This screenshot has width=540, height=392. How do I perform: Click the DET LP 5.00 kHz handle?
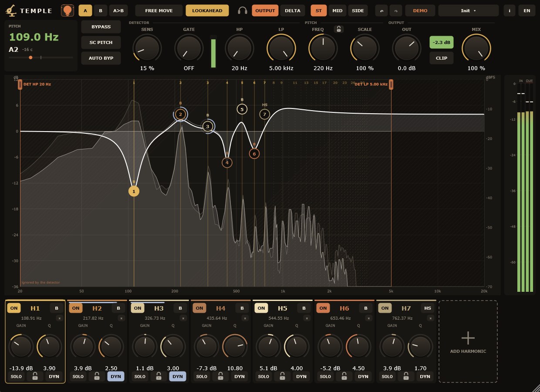[x=391, y=84]
